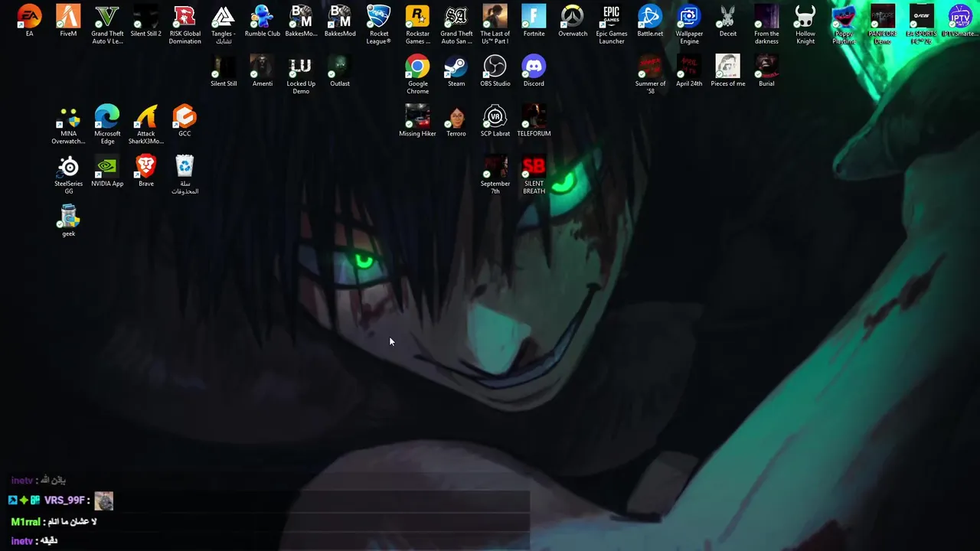The image size is (980, 551).
Task: Open Poppy Playtime icon
Action: click(844, 17)
